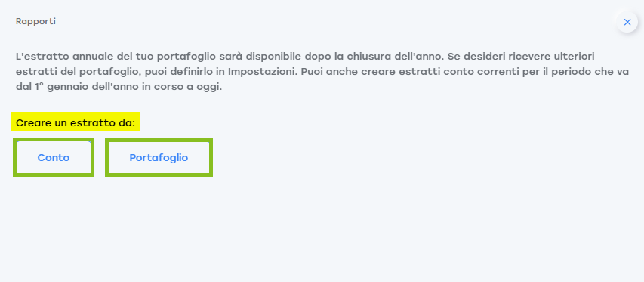Click the text line beginning "estratti del portafoglio"

[322, 72]
